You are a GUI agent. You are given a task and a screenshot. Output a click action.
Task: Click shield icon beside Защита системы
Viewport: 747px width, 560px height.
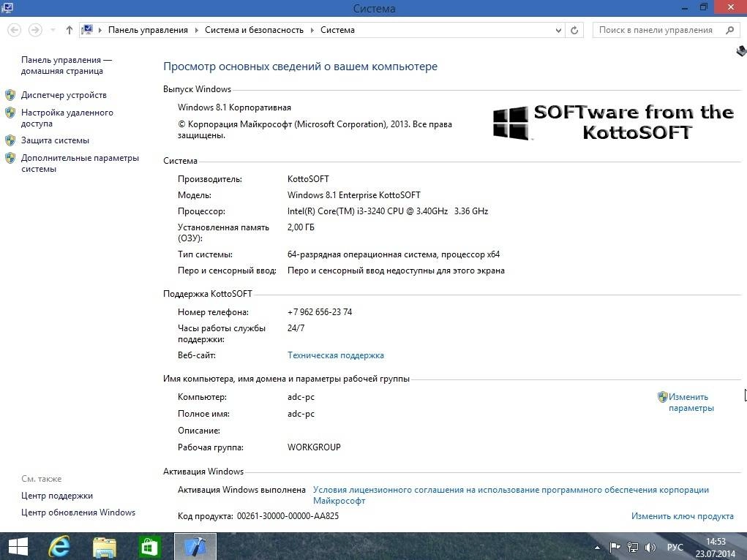pyautogui.click(x=10, y=140)
